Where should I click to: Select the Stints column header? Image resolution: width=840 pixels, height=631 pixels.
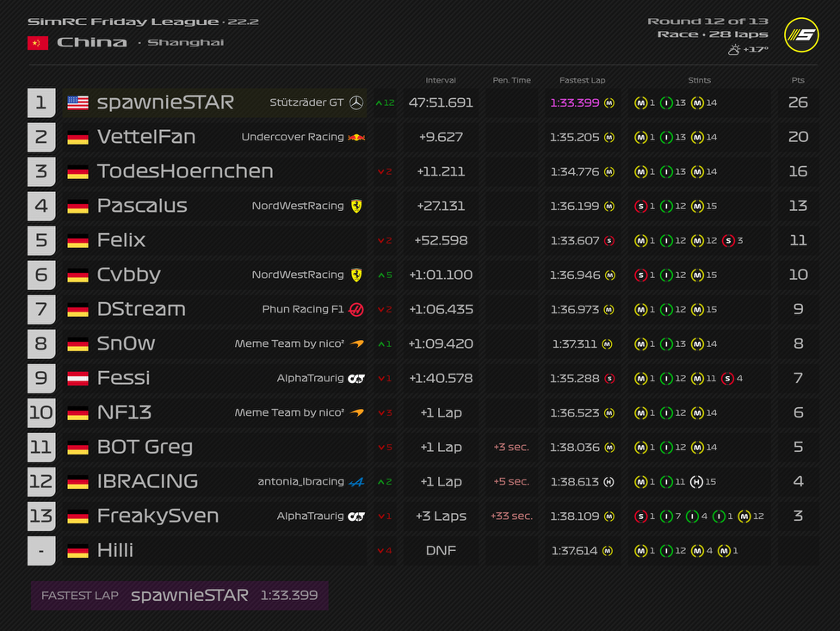click(699, 80)
